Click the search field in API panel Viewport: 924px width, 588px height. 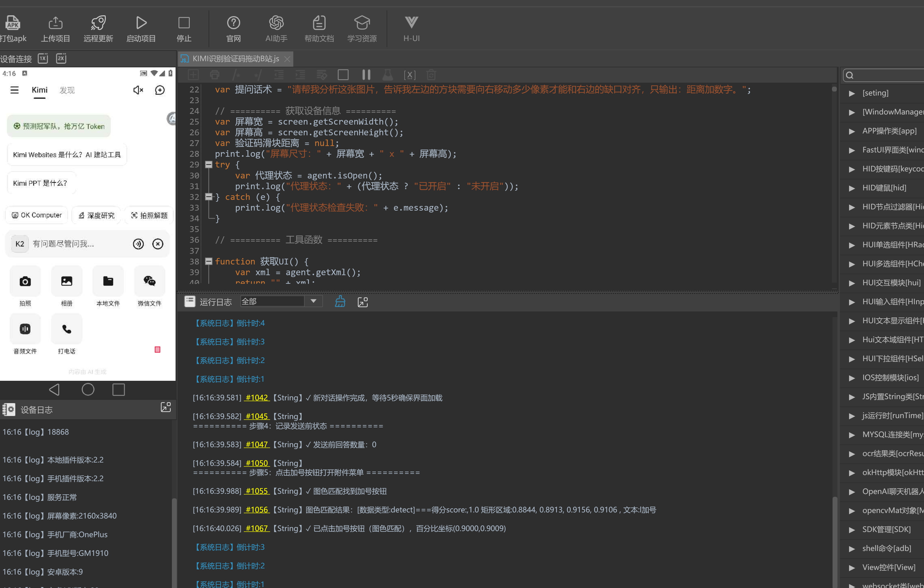[x=883, y=75]
